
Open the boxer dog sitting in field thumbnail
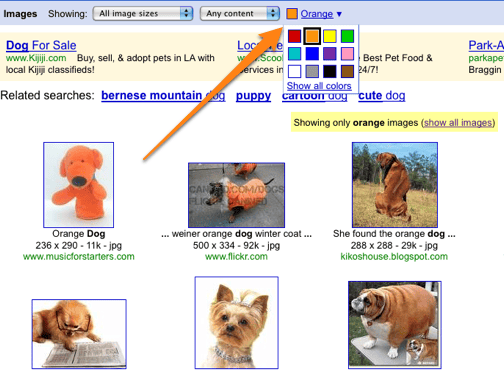pyautogui.click(x=395, y=185)
